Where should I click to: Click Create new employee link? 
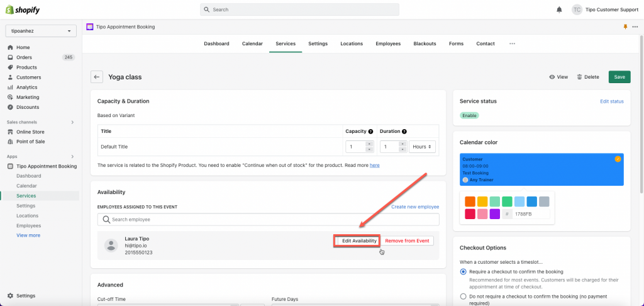(415, 207)
